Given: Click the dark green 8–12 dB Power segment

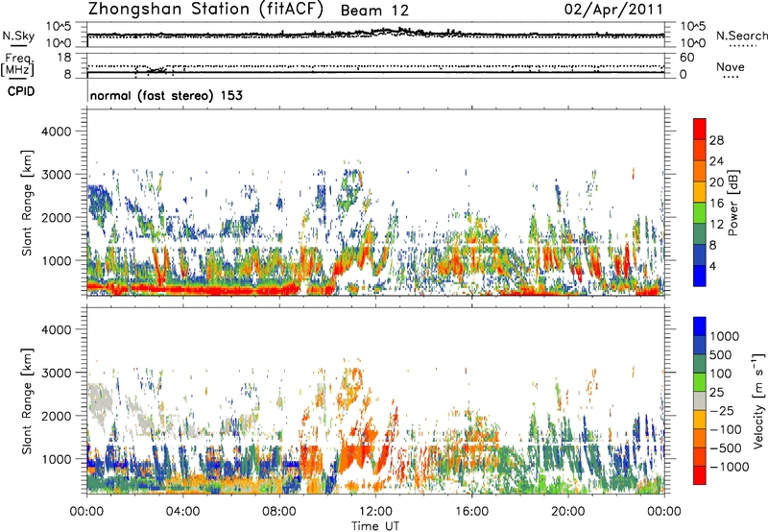Looking at the screenshot, I should point(700,234).
